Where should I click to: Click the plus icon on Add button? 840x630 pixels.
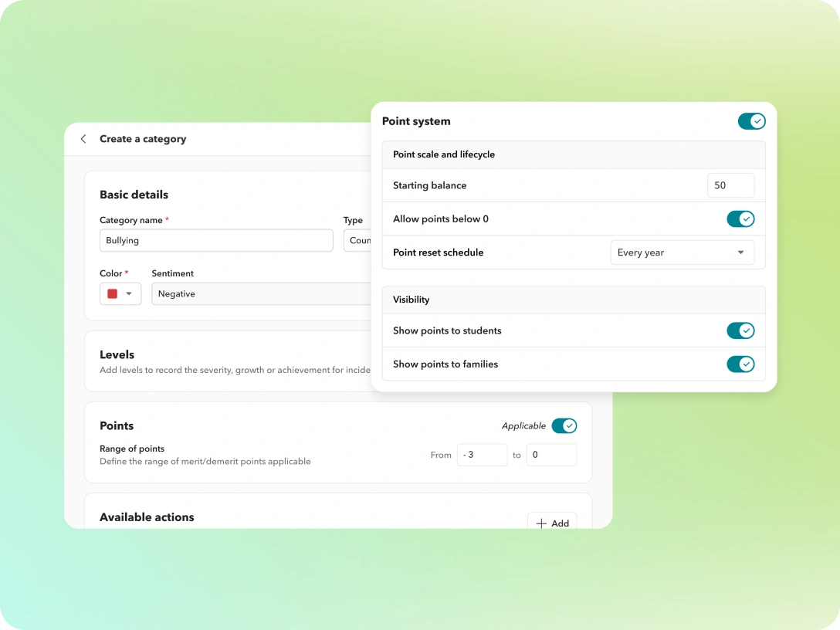point(541,523)
